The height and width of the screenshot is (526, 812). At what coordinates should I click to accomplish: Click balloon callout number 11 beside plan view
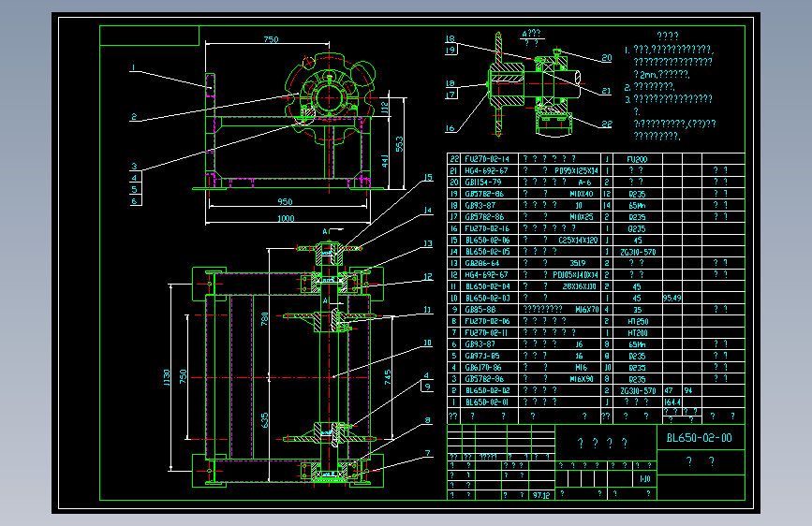[427, 310]
